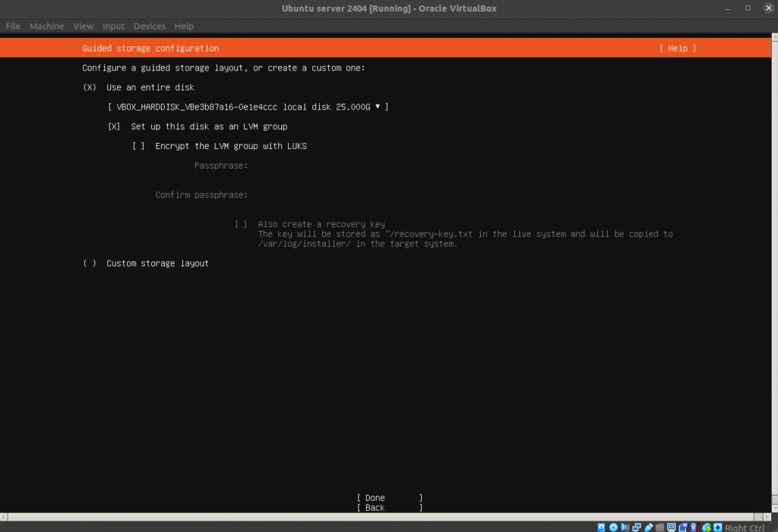Open the View menu
Screen dimensions: 778x532
tap(84, 26)
